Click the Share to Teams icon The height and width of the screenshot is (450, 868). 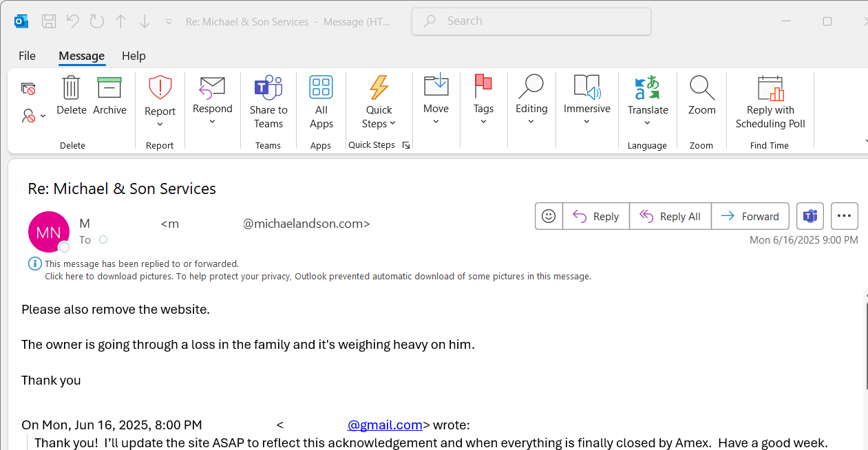[x=268, y=89]
